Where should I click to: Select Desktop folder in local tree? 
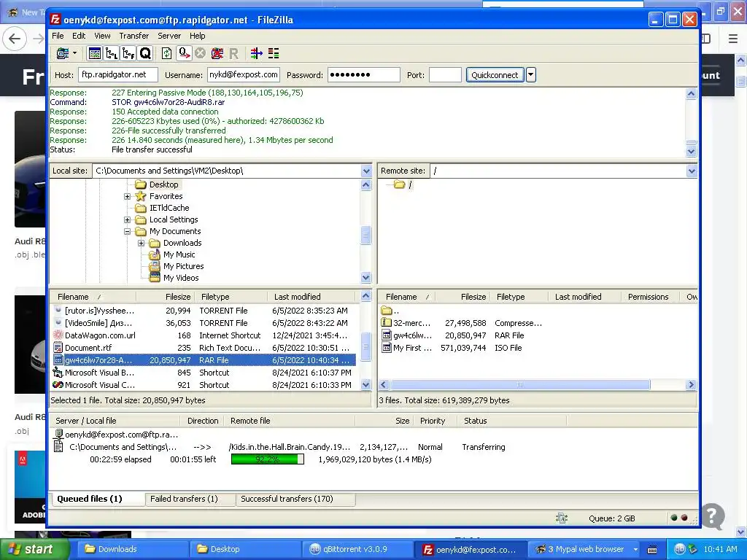[163, 184]
